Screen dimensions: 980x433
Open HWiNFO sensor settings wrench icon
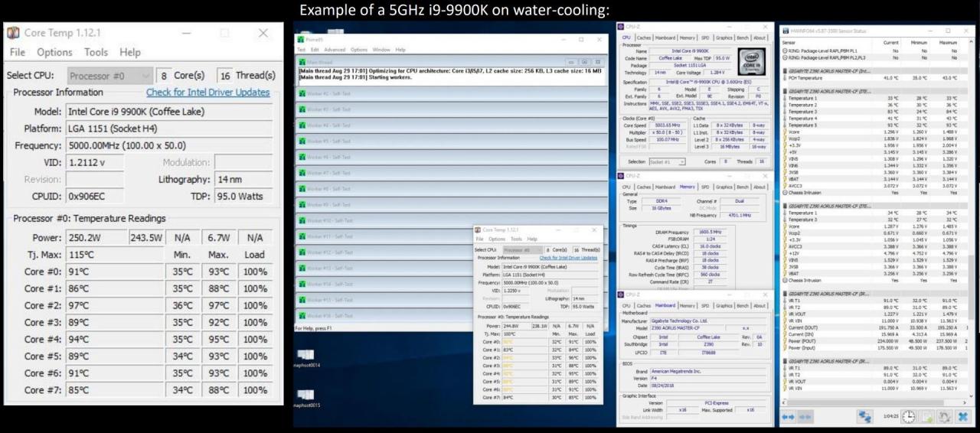coord(945,417)
